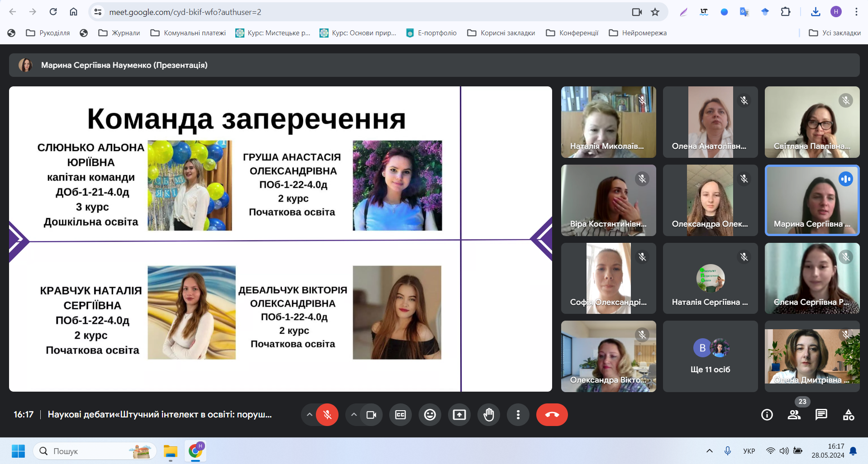Show hidden system tray icons
Image resolution: width=868 pixels, height=464 pixels.
pyautogui.click(x=709, y=451)
